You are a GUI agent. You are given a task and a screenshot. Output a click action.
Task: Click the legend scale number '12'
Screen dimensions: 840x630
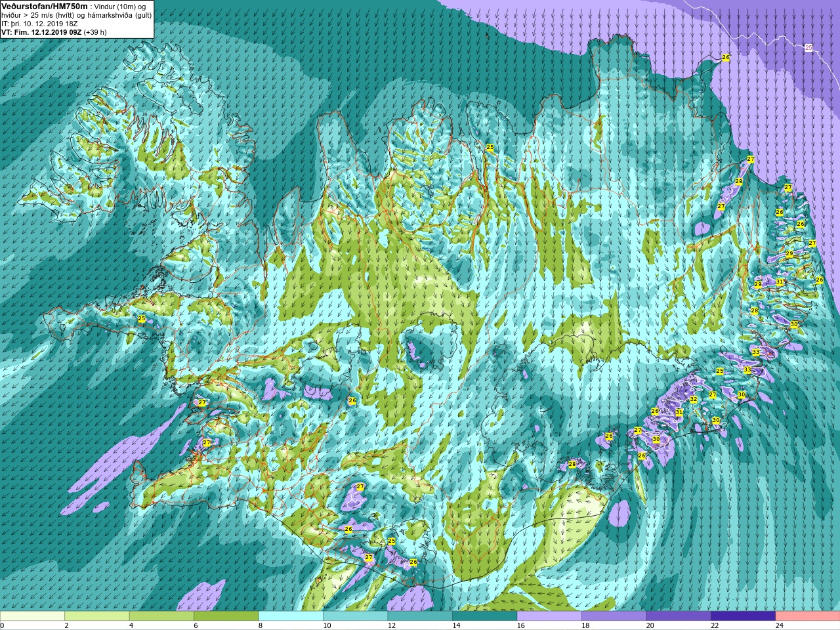pyautogui.click(x=391, y=625)
